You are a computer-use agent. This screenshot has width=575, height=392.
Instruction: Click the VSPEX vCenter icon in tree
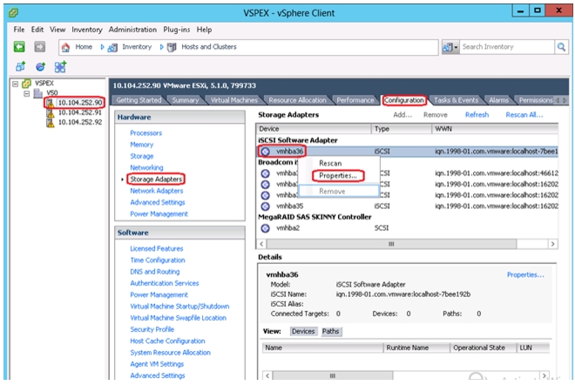(26, 84)
